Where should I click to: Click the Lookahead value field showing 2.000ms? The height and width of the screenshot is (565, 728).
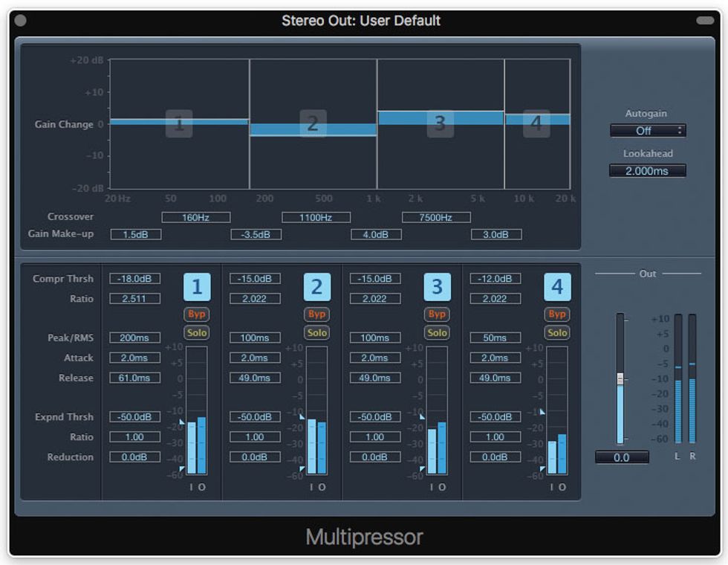click(647, 170)
